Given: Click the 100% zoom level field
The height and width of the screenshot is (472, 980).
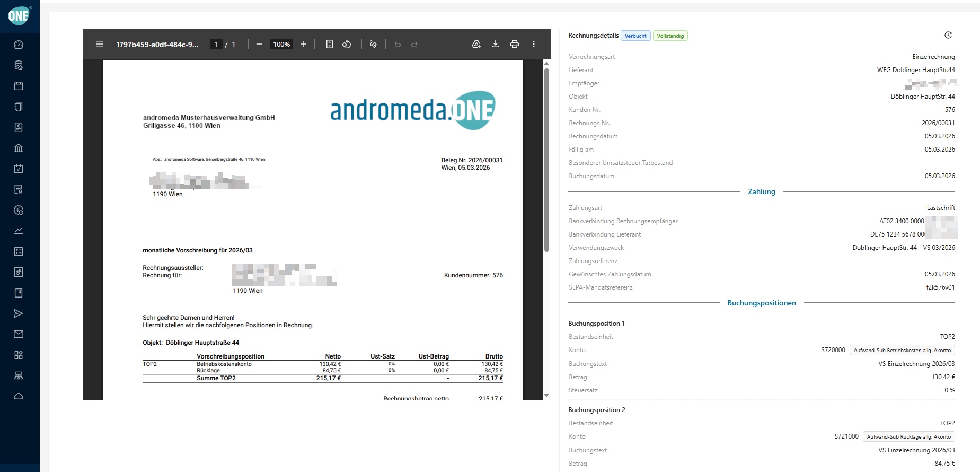Looking at the screenshot, I should [x=281, y=44].
